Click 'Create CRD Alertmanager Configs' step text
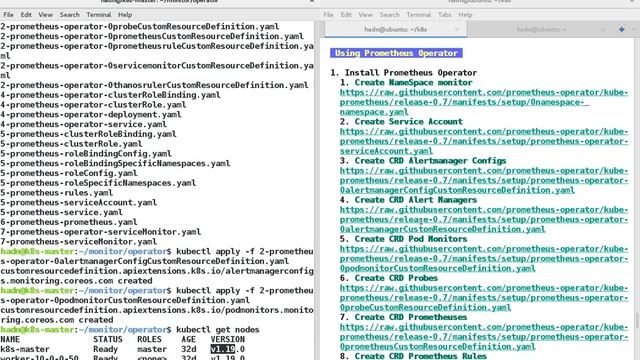The height and width of the screenshot is (360, 640). pos(430,161)
